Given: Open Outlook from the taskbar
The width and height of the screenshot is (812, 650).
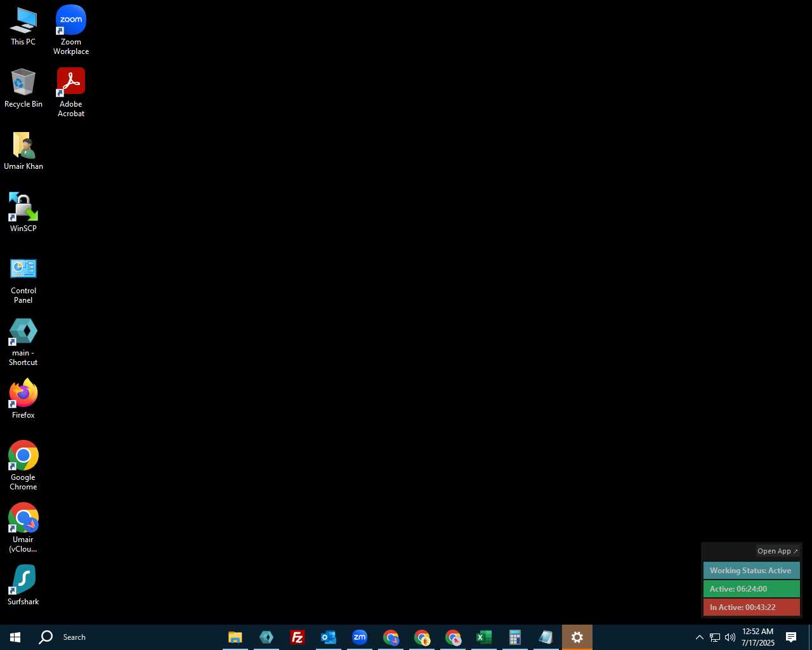Looking at the screenshot, I should coord(329,637).
